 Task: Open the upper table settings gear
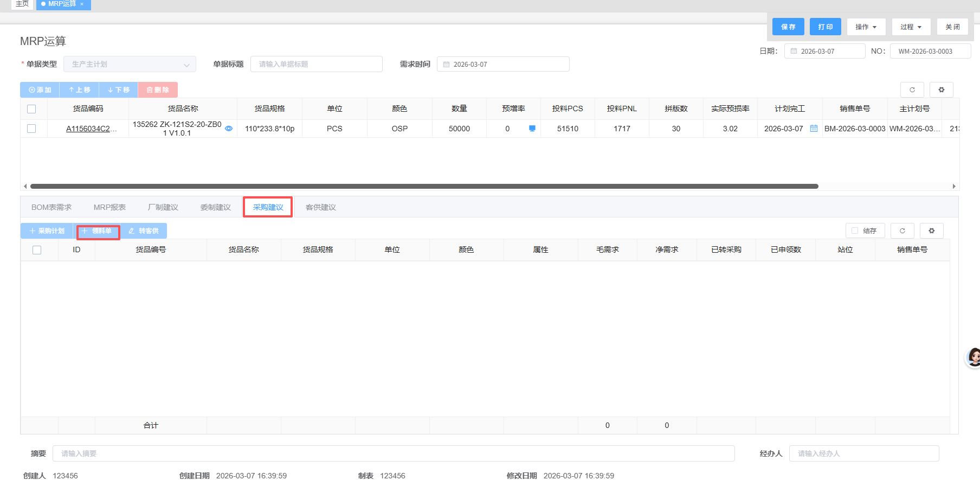[x=942, y=90]
